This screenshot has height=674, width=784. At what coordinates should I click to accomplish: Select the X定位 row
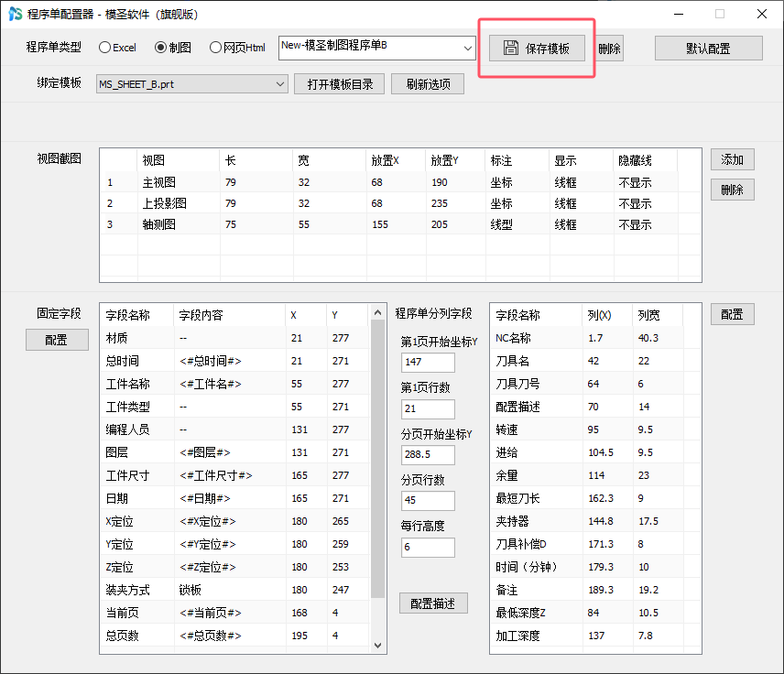point(235,521)
